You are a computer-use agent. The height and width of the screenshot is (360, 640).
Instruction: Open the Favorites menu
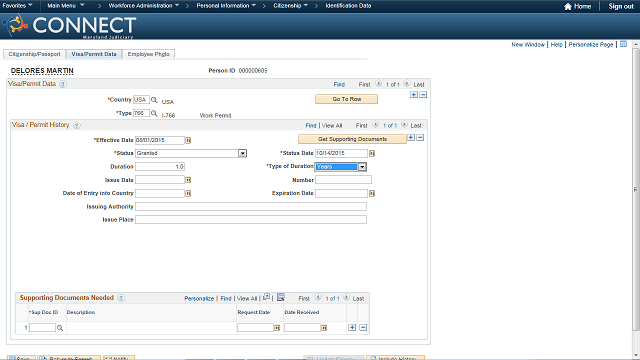18,6
